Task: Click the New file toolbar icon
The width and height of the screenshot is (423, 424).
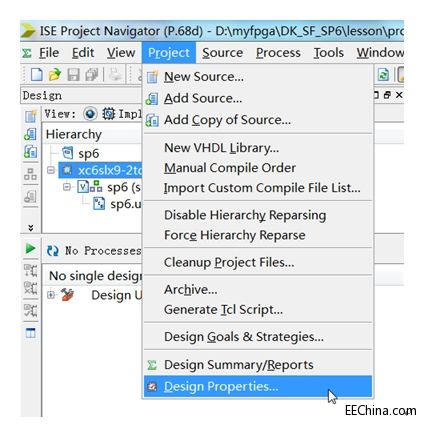Action: coord(36,74)
